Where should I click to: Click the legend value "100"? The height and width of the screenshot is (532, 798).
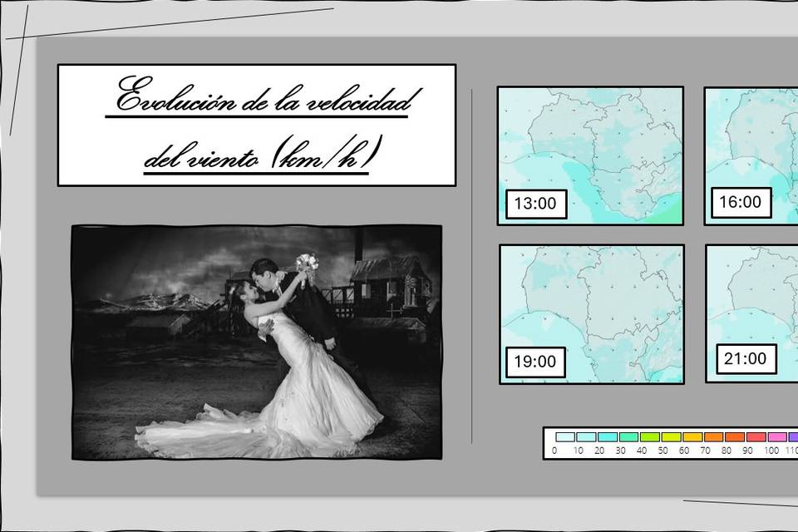pyautogui.click(x=771, y=451)
